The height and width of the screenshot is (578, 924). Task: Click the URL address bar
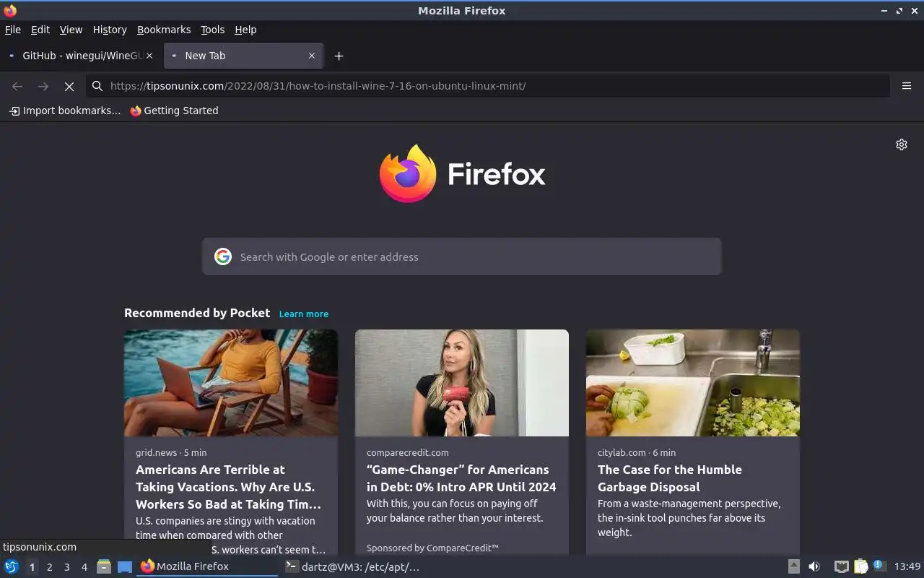point(488,86)
